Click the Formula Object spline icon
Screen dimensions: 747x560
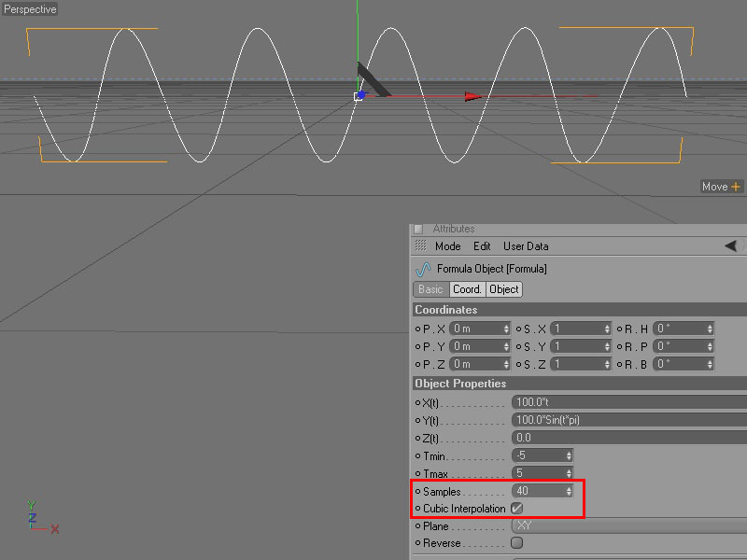pyautogui.click(x=423, y=269)
